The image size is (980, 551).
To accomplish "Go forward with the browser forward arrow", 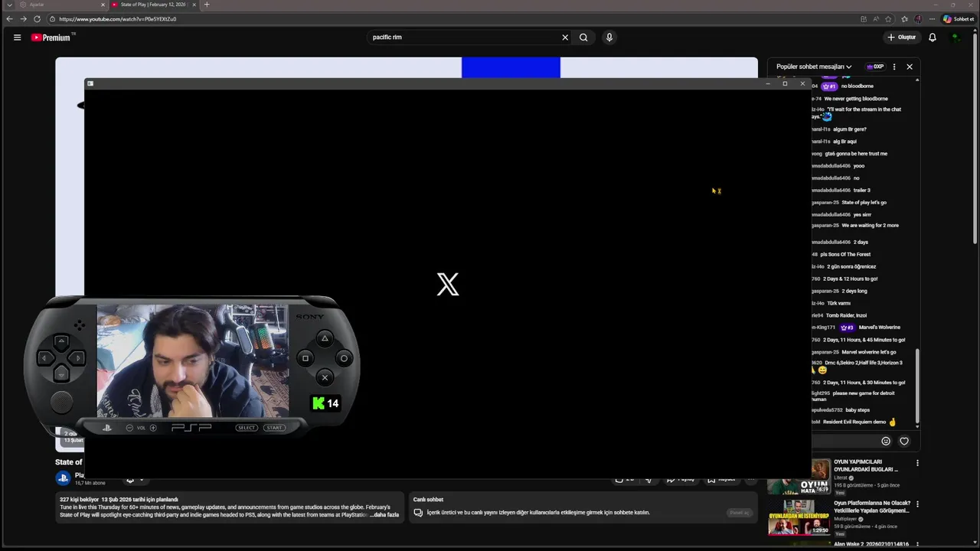I will click(x=23, y=18).
